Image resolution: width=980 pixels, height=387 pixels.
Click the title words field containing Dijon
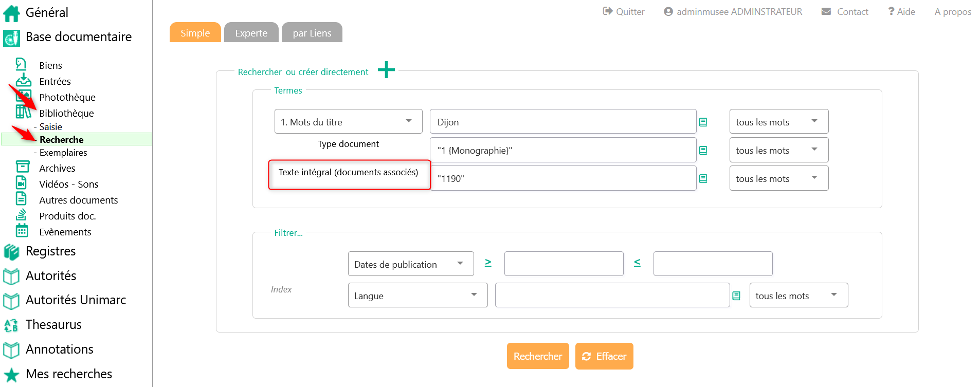point(562,122)
